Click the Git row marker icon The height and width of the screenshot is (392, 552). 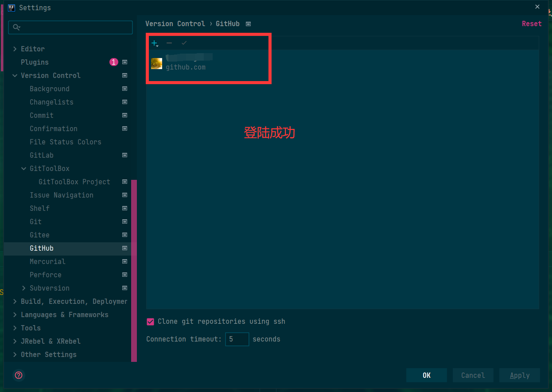pos(124,221)
